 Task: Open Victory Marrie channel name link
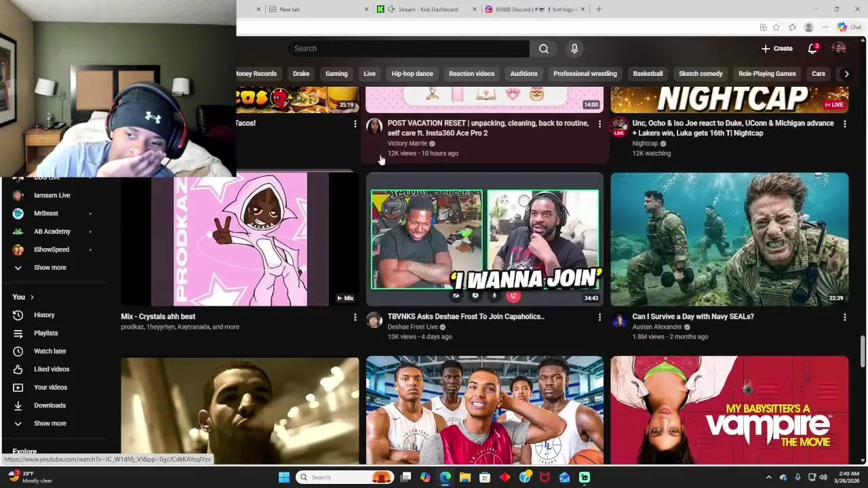coord(408,144)
